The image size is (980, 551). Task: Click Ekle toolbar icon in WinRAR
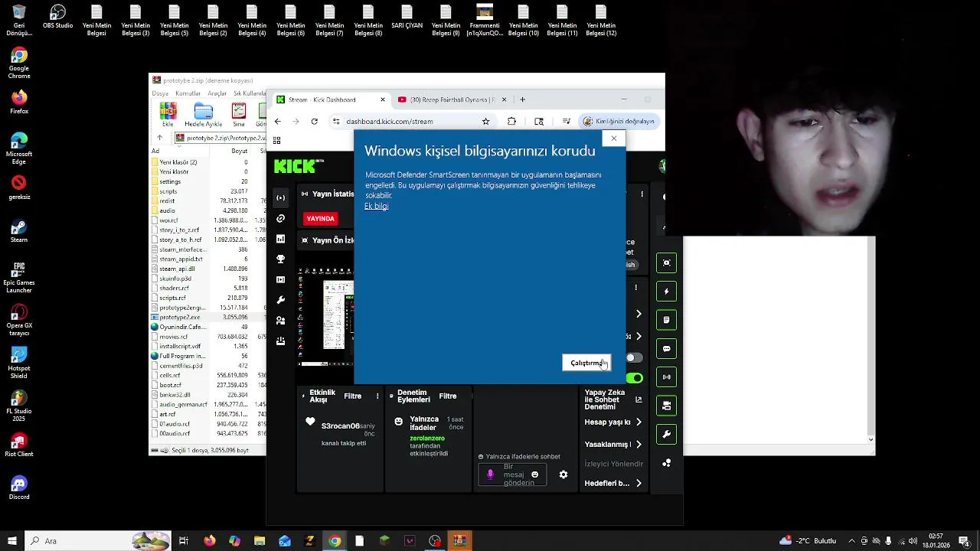pos(168,115)
